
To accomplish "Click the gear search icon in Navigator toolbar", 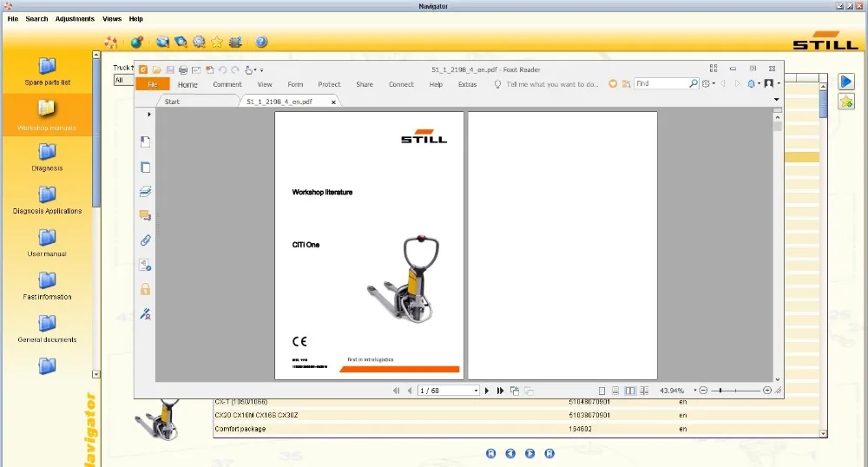I will [x=199, y=42].
